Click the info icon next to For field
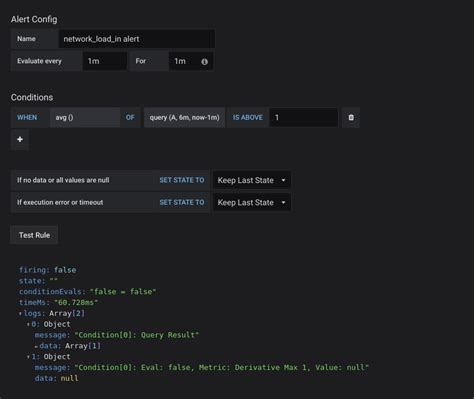The height and width of the screenshot is (399, 474). (204, 62)
